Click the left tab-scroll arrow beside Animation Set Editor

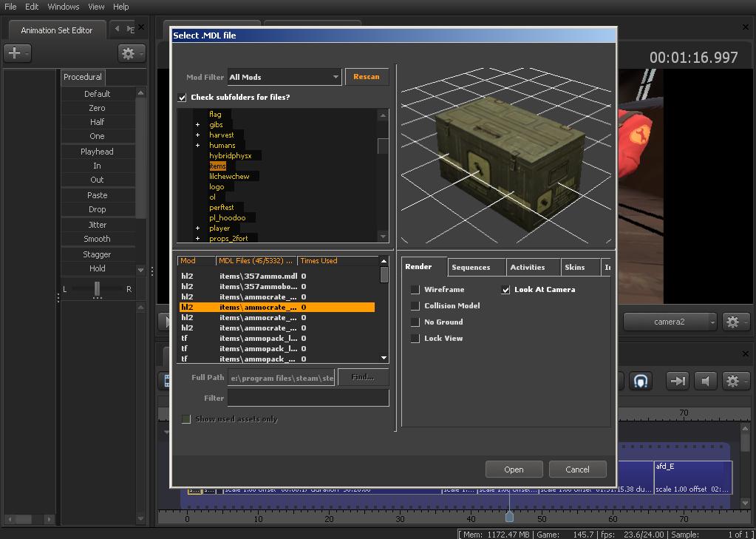[x=117, y=29]
